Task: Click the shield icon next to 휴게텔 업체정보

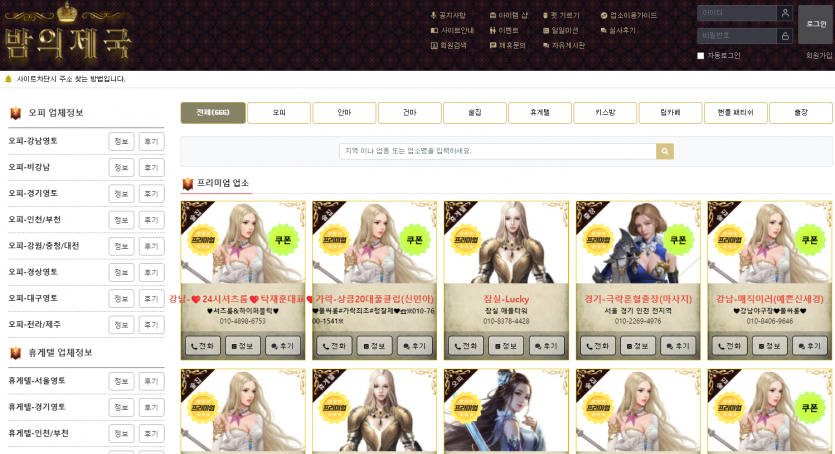Action: pyautogui.click(x=15, y=352)
